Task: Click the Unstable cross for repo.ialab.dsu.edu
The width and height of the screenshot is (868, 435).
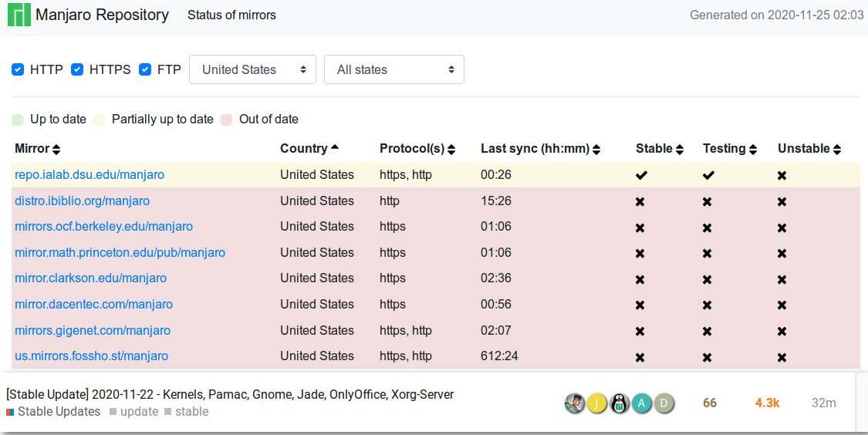Action: point(782,175)
